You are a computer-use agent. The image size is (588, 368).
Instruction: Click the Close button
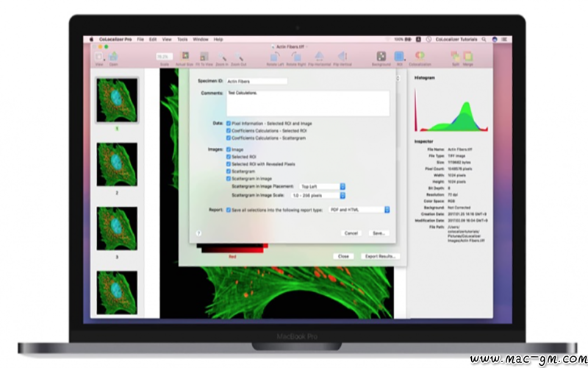(343, 256)
